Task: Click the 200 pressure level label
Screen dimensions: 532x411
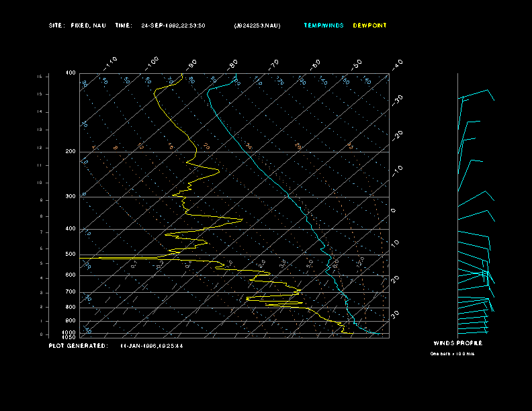Action: 71,152
